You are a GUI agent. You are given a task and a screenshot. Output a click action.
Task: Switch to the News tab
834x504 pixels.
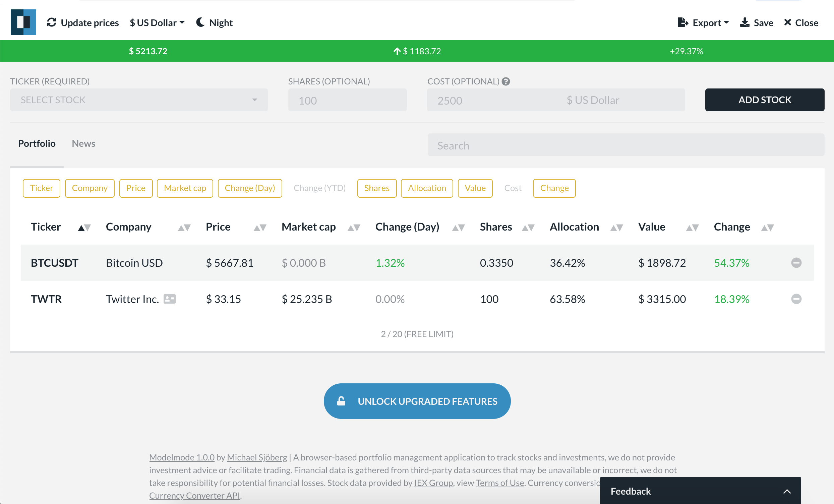83,143
